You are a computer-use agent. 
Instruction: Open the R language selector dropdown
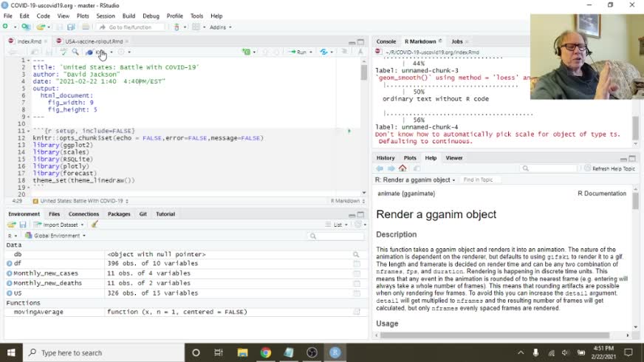coord(13,236)
